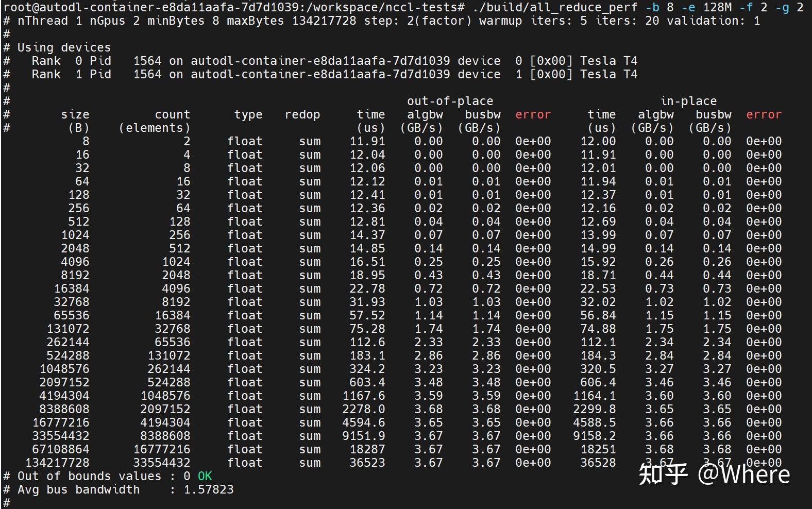Click in-place time value 2299.8

point(595,409)
